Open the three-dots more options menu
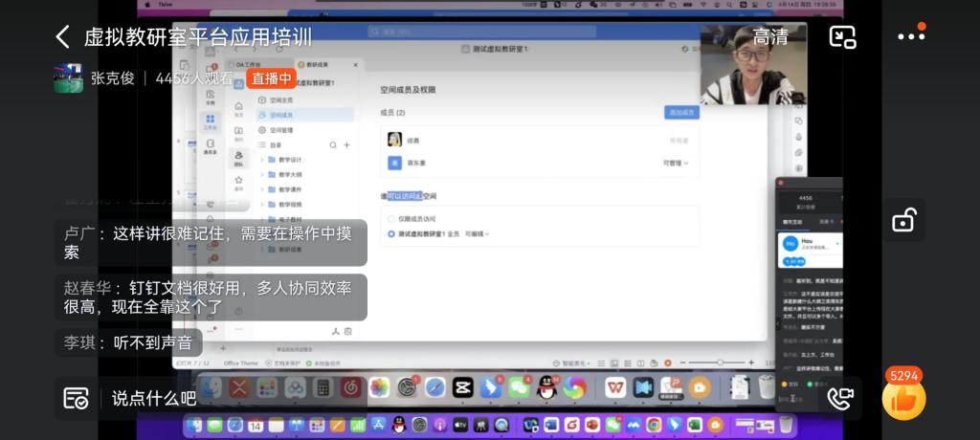The height and width of the screenshot is (440, 980). pos(911,37)
